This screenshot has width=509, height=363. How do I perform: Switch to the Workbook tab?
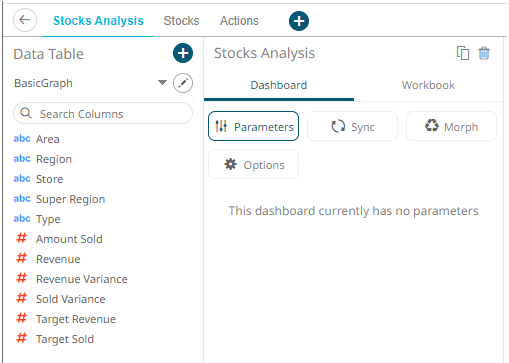pos(428,85)
